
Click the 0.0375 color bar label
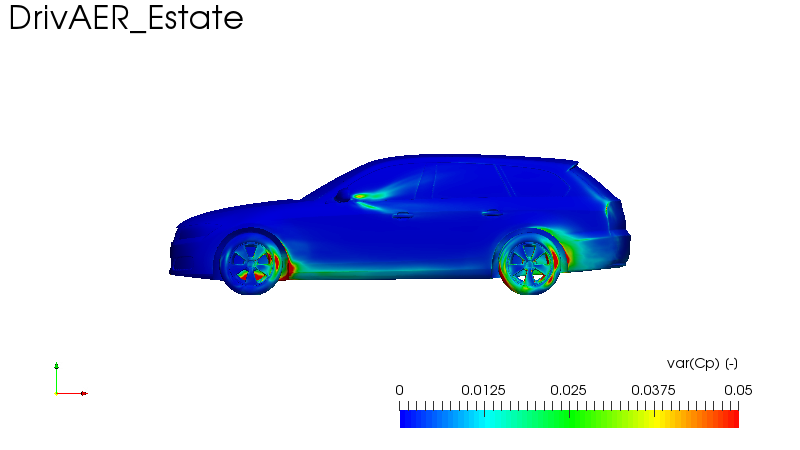653,390
